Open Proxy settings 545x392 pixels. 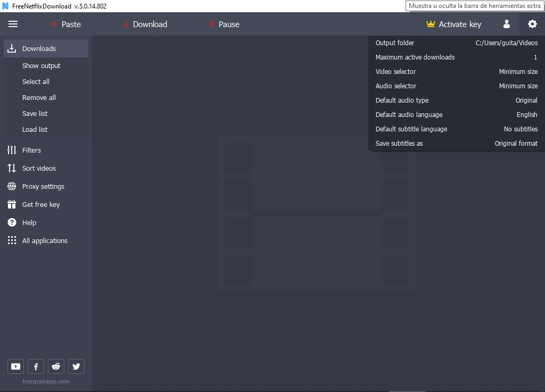[12, 186]
